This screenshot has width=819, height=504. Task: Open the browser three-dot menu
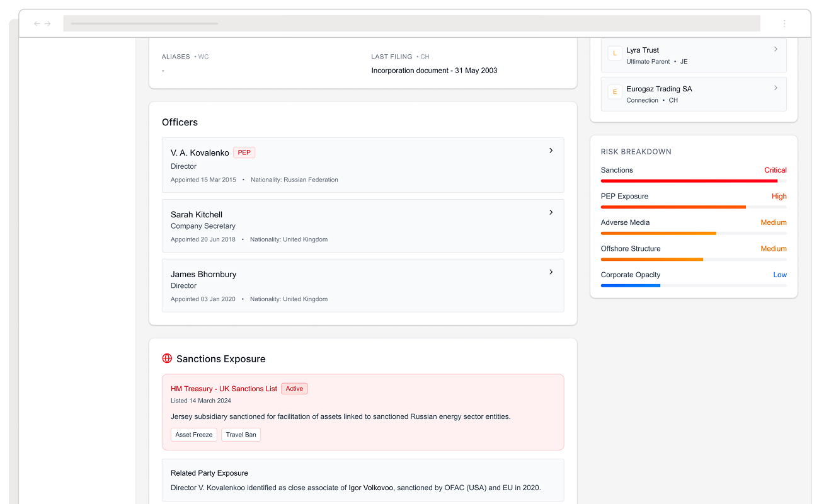click(784, 23)
